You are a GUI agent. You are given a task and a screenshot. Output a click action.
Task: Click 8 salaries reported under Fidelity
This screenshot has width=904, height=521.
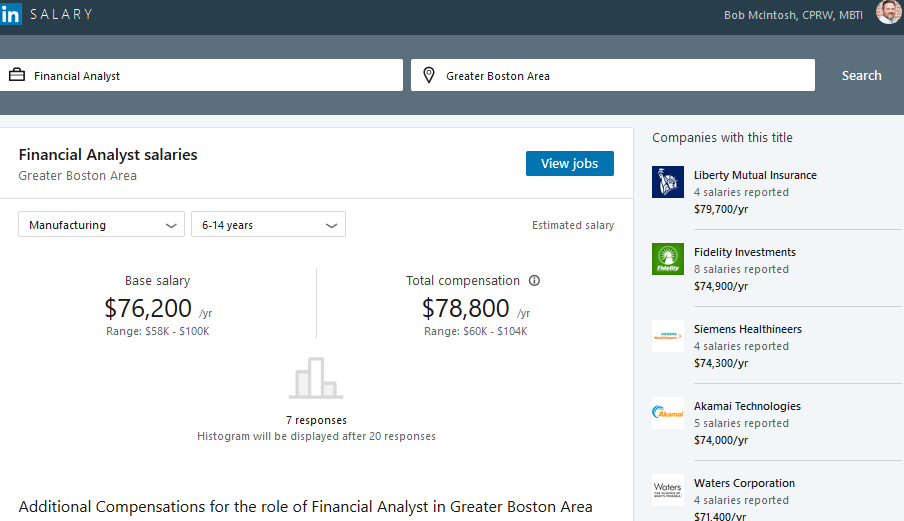tap(741, 269)
